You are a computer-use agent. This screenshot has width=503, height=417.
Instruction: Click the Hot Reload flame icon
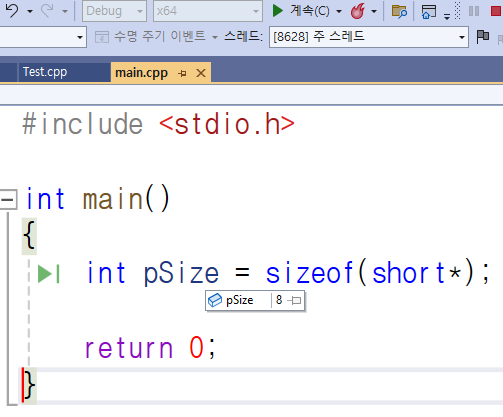tap(358, 11)
